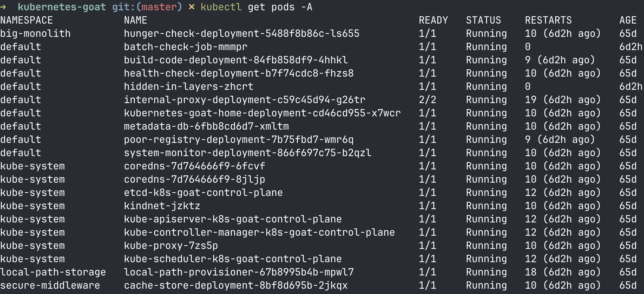Viewport: 644px width, 294px height.
Task: Click the green prompt arrow
Action: point(4,7)
